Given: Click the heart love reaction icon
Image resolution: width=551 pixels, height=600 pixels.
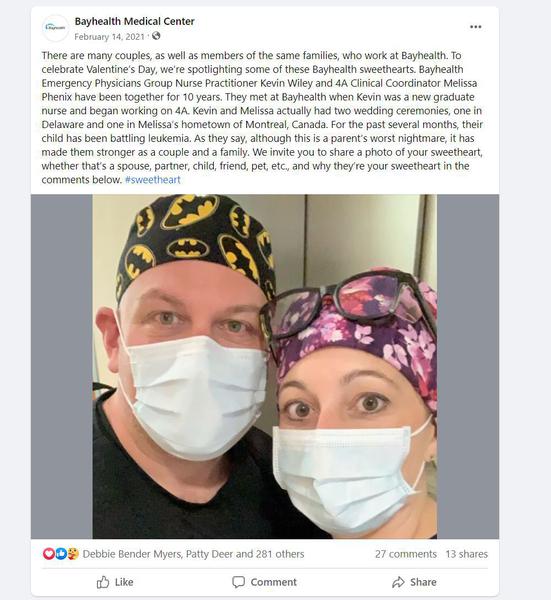Looking at the screenshot, I should (x=49, y=554).
